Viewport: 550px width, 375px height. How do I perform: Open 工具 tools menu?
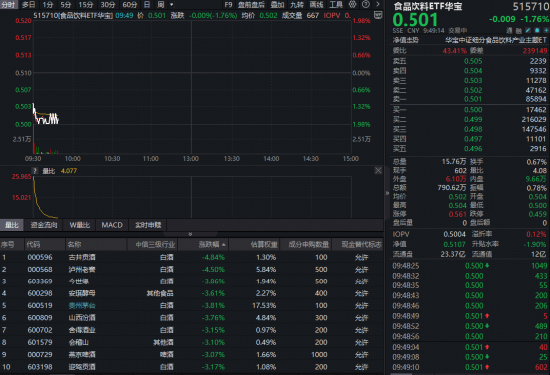coord(336,5)
